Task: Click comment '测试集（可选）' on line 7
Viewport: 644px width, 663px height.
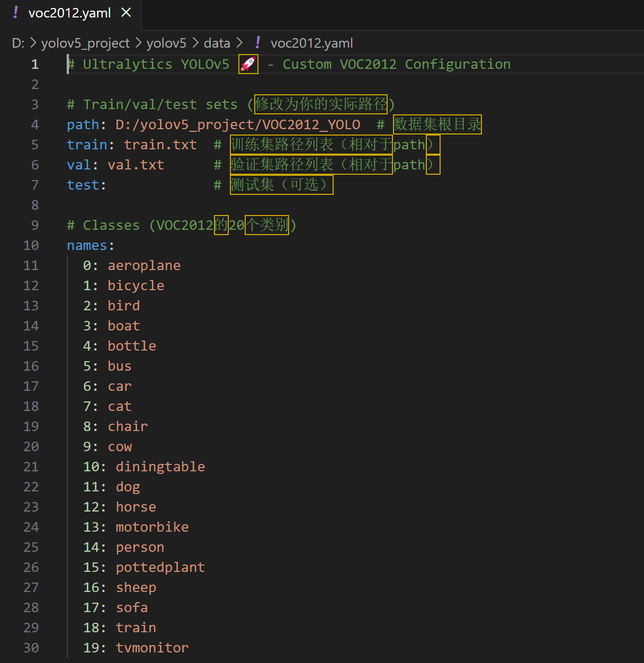Action: click(281, 185)
